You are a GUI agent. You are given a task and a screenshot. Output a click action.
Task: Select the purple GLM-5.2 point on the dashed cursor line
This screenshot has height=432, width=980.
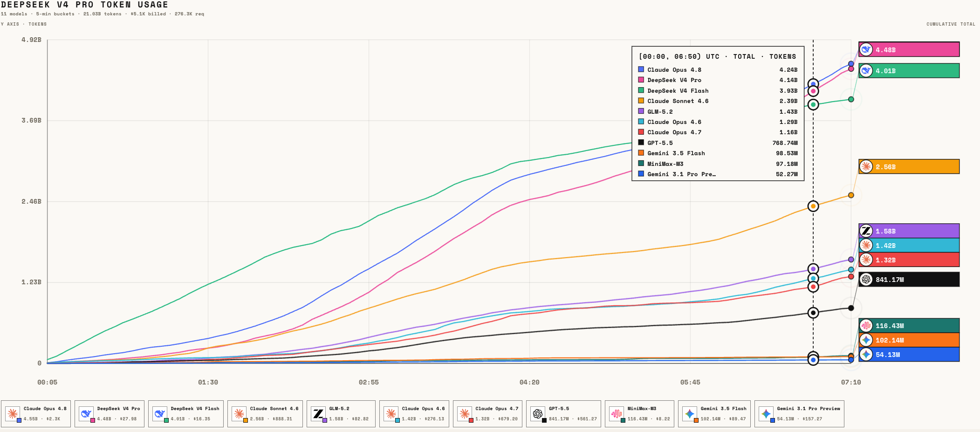[813, 269]
